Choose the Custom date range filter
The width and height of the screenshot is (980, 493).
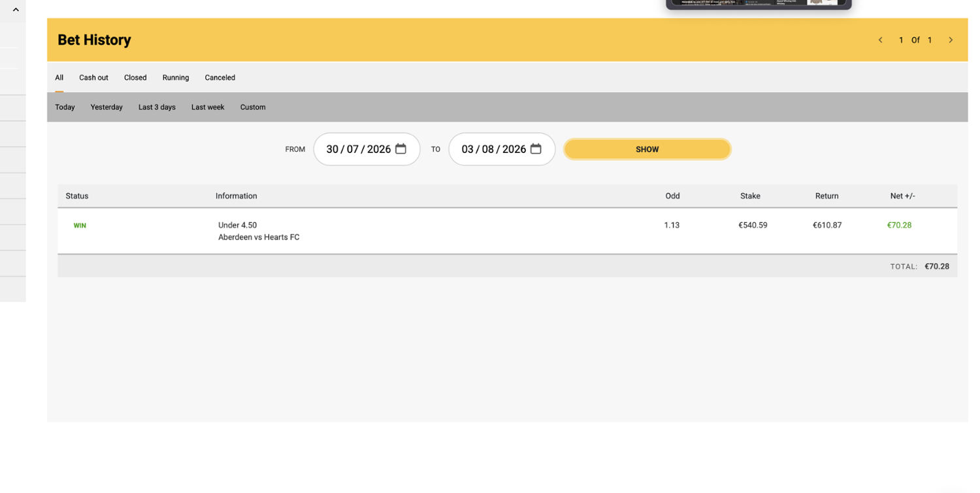coord(253,107)
